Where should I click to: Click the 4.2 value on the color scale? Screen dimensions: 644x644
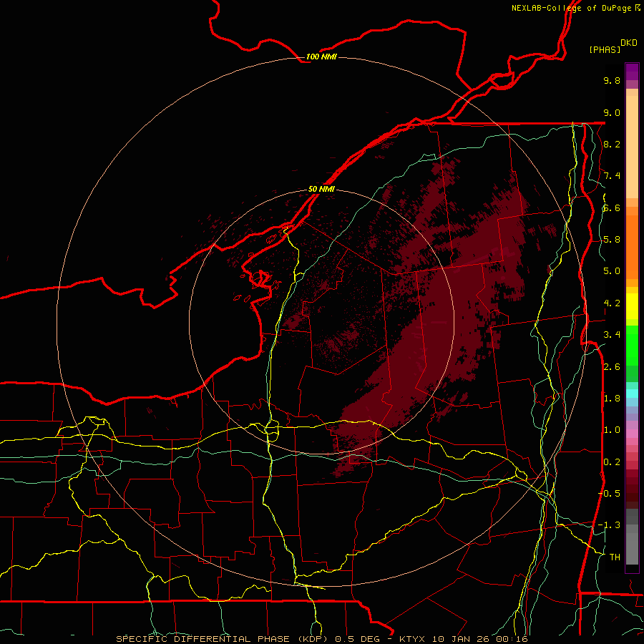(x=612, y=303)
